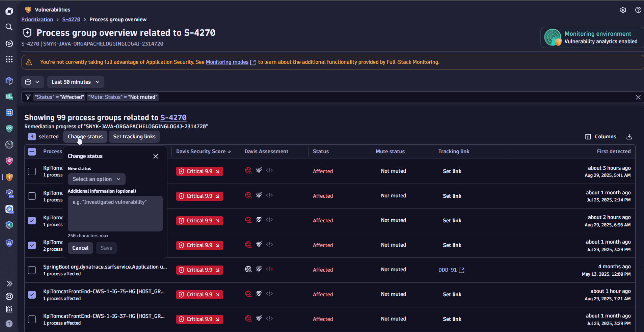
Task: Click the settings gear icon
Action: [x=623, y=10]
